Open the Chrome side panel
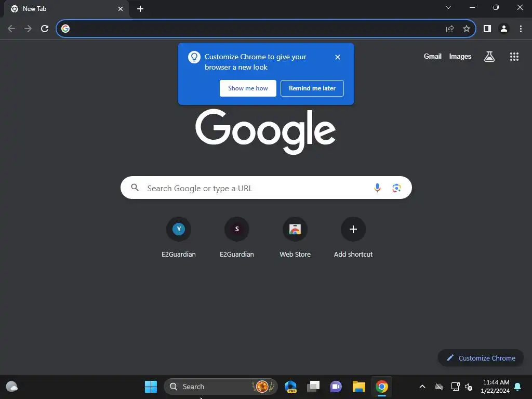Viewport: 532px width, 399px height. tap(487, 29)
